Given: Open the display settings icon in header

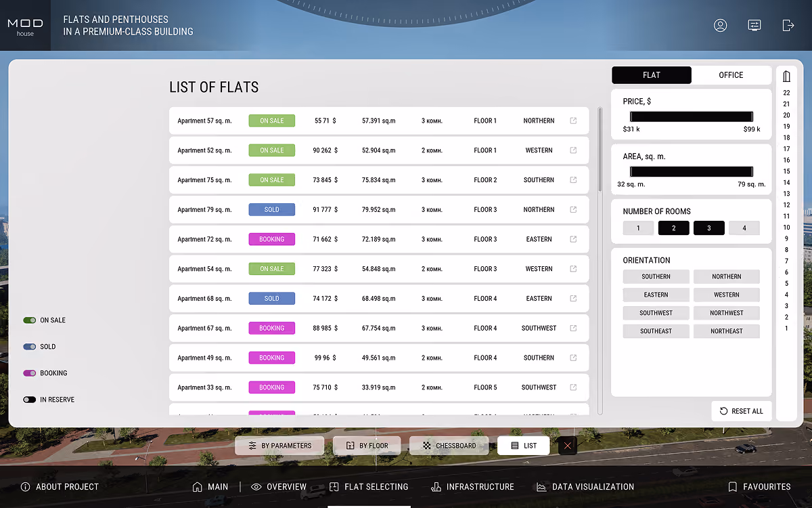Looking at the screenshot, I should coord(754,25).
